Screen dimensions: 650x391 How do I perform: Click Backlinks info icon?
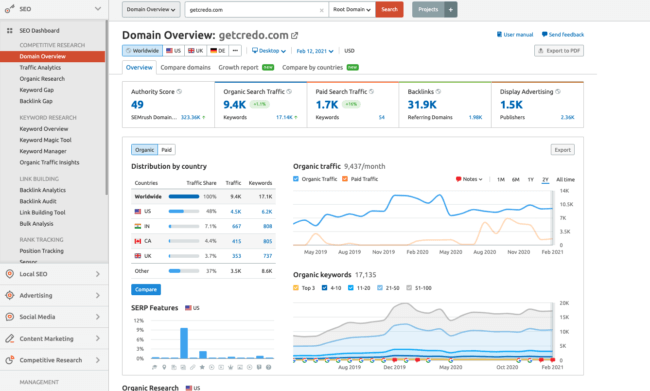(x=438, y=92)
